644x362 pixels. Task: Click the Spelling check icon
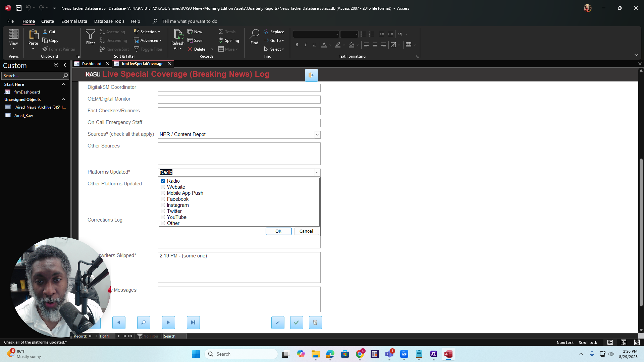coord(221,40)
